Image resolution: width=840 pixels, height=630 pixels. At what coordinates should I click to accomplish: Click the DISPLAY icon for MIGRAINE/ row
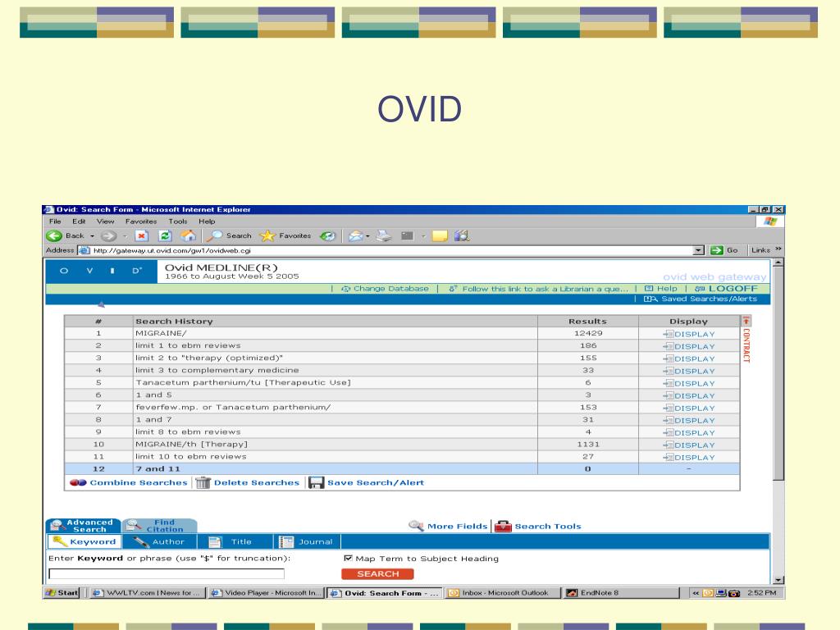(x=669, y=335)
